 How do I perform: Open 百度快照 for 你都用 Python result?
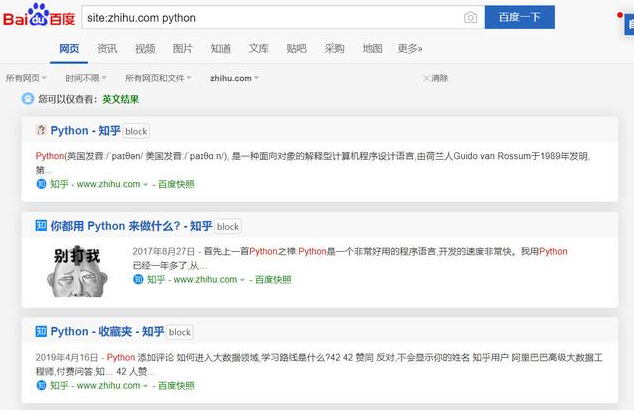(273, 279)
